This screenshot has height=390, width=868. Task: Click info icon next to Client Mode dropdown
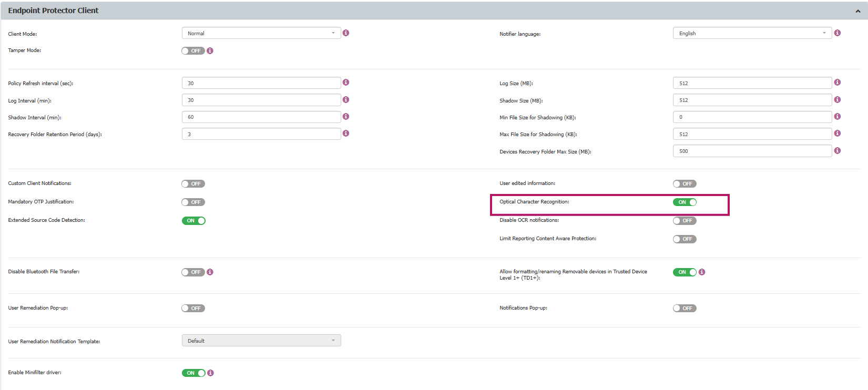coord(346,33)
